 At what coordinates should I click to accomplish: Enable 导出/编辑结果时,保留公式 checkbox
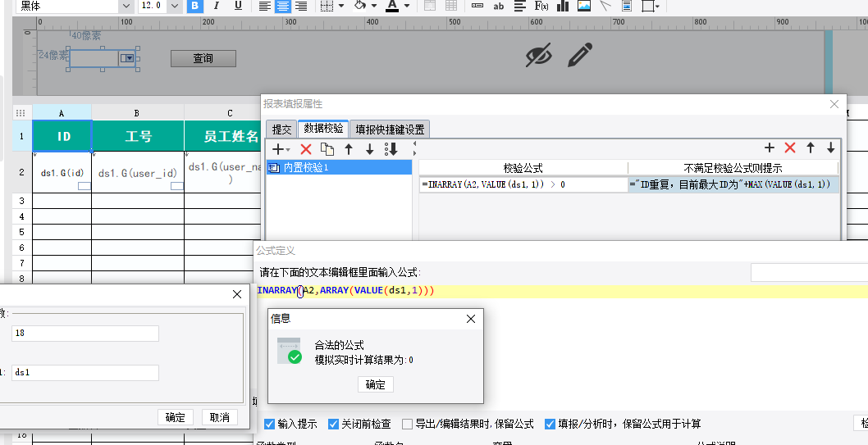(408, 424)
